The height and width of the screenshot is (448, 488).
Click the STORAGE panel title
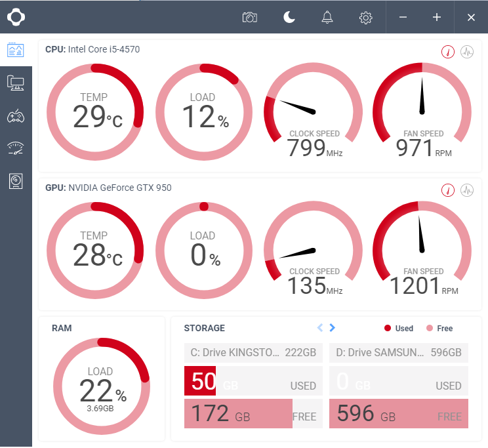tap(205, 328)
